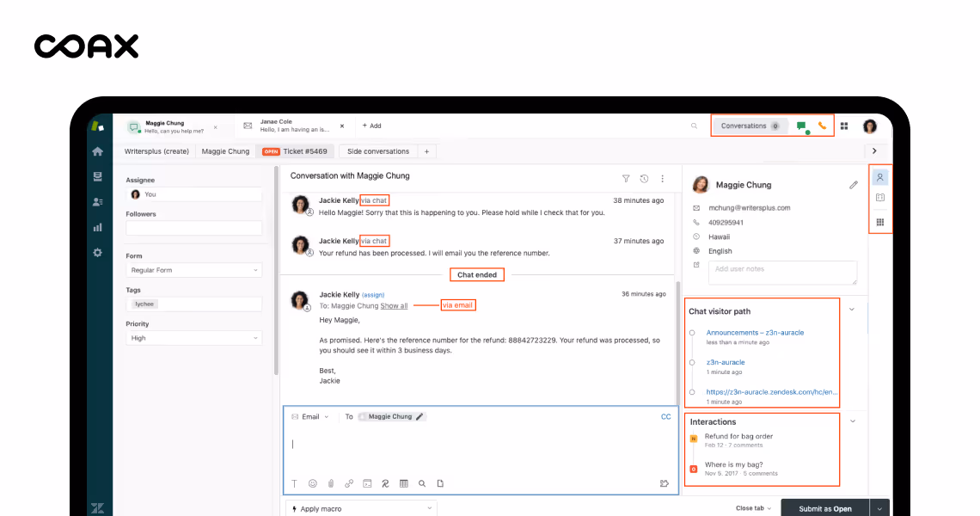Image resolution: width=980 pixels, height=516 pixels.
Task: Go to Home in left sidebar
Action: pyautogui.click(x=97, y=151)
